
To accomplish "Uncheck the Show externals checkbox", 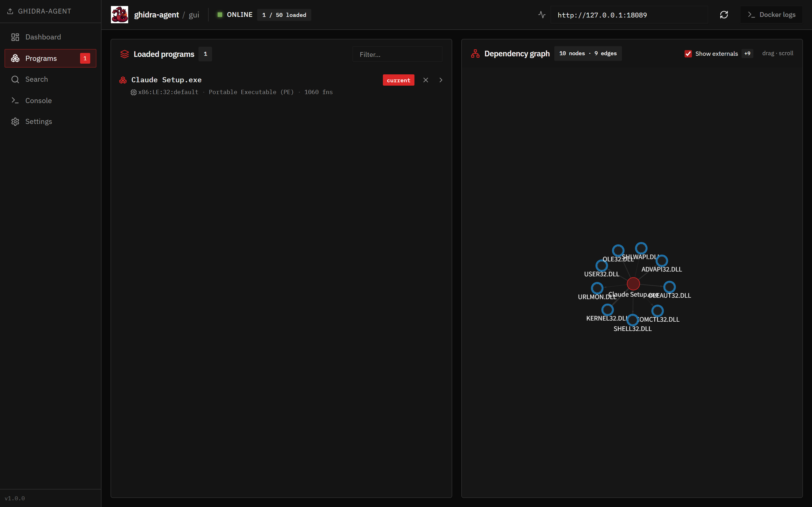I will coord(688,54).
